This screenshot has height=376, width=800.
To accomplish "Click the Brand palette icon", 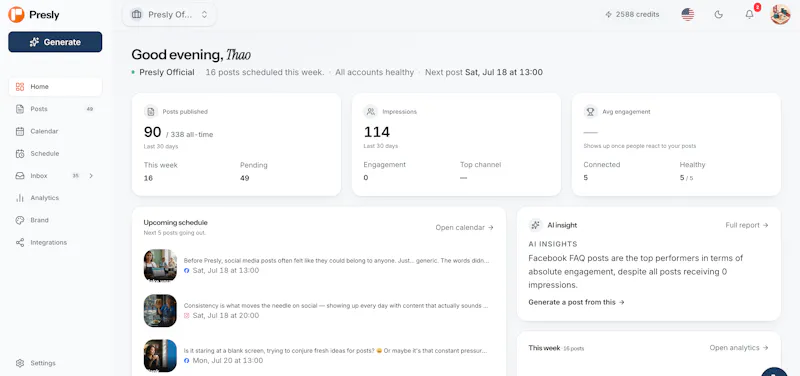I will coord(20,220).
